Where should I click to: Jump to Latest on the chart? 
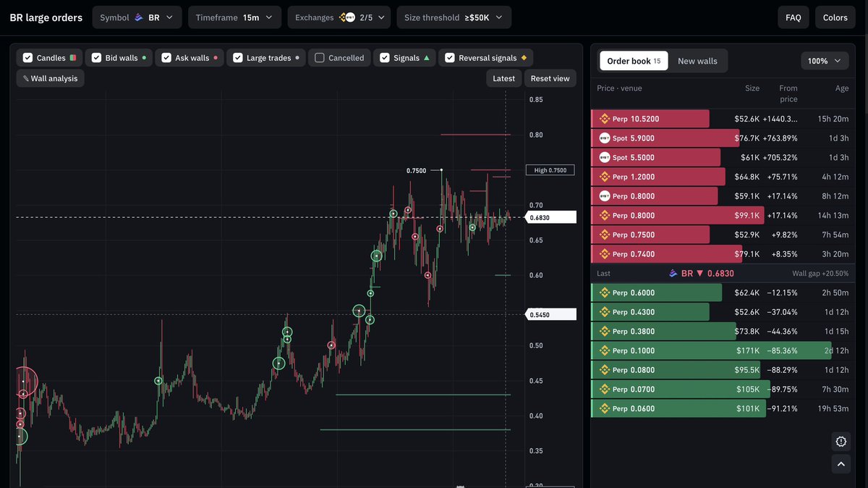pyautogui.click(x=504, y=78)
